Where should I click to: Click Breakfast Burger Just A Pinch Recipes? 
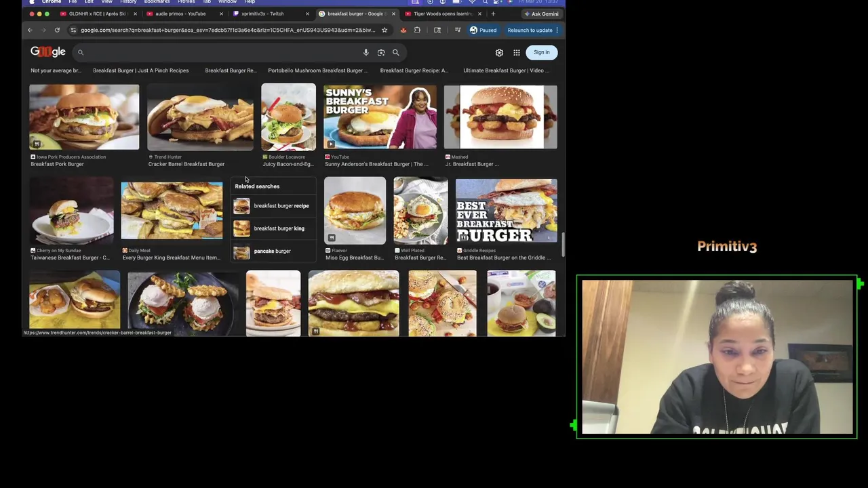click(x=140, y=70)
